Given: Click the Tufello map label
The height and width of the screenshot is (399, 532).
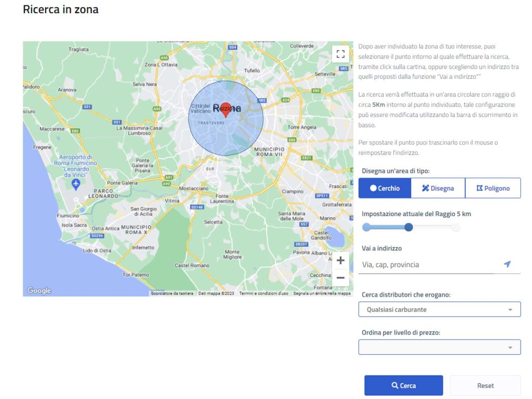Looking at the screenshot, I should (252, 71).
